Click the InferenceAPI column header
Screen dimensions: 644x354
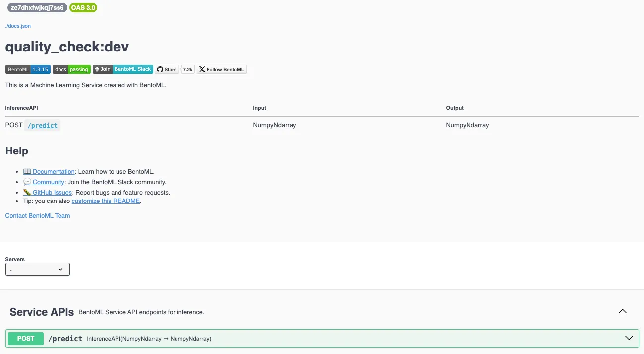coord(21,108)
